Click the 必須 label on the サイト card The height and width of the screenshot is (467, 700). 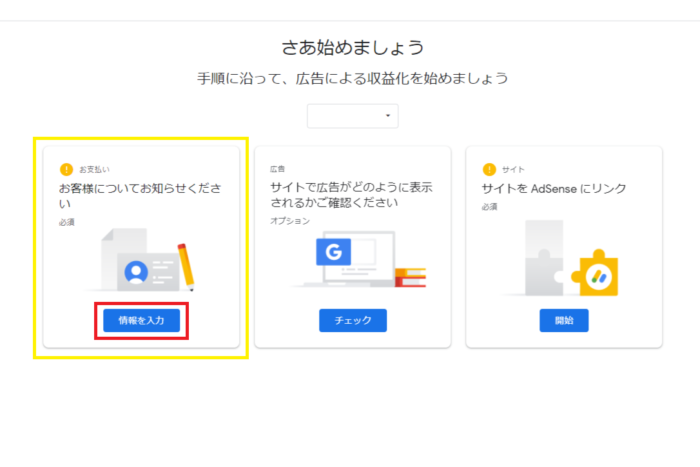point(490,207)
